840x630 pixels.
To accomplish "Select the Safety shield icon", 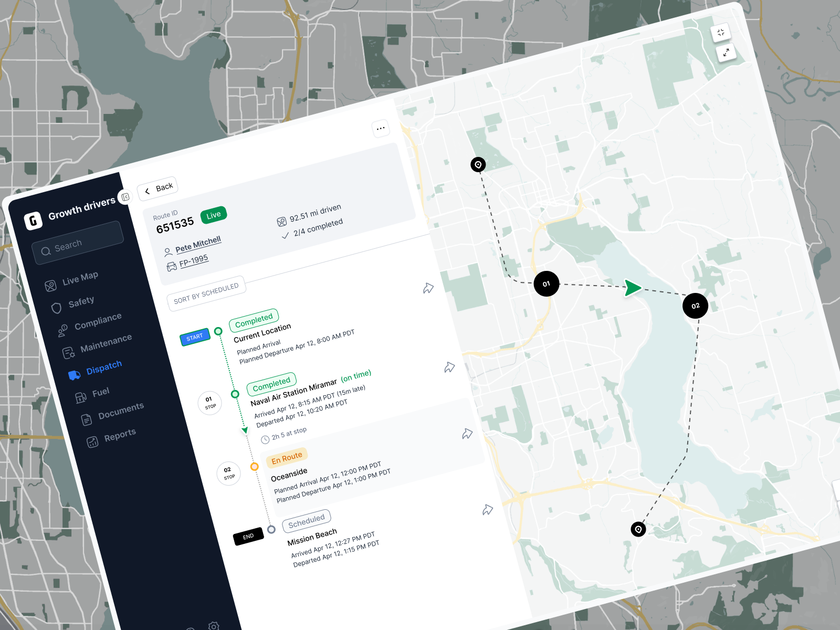I will (x=57, y=308).
